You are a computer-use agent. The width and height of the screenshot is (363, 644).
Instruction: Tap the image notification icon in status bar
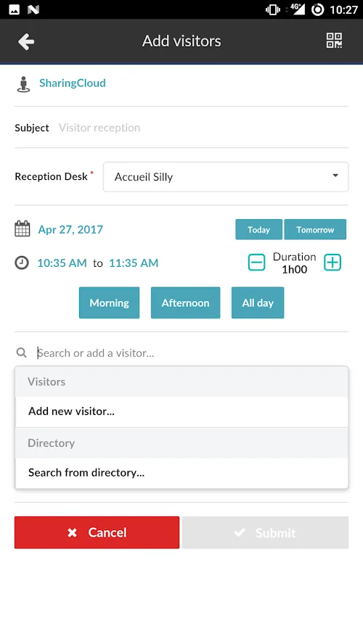click(x=15, y=10)
